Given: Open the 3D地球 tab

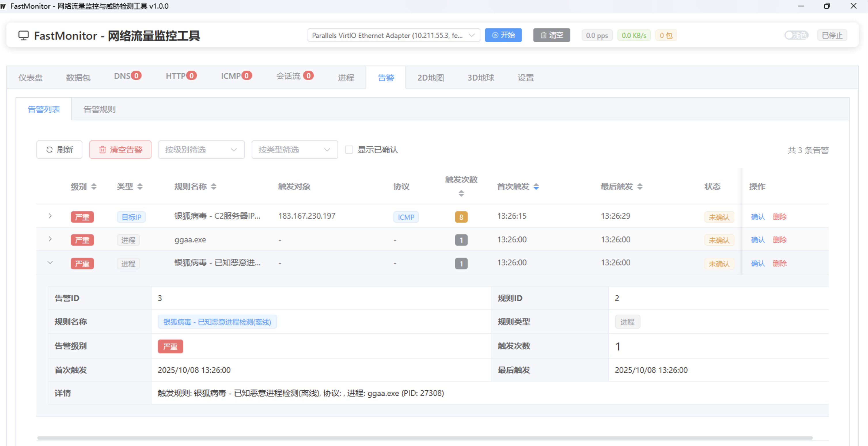Looking at the screenshot, I should (x=480, y=78).
